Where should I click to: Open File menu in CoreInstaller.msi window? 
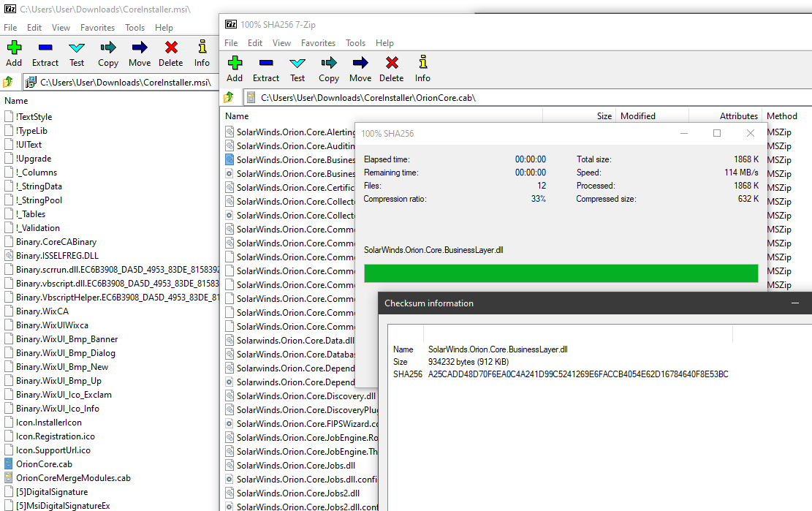pyautogui.click(x=10, y=28)
